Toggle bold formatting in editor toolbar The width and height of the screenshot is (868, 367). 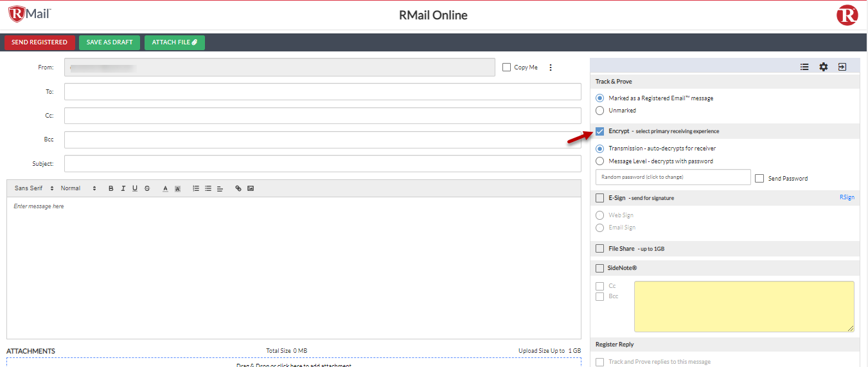tap(111, 188)
